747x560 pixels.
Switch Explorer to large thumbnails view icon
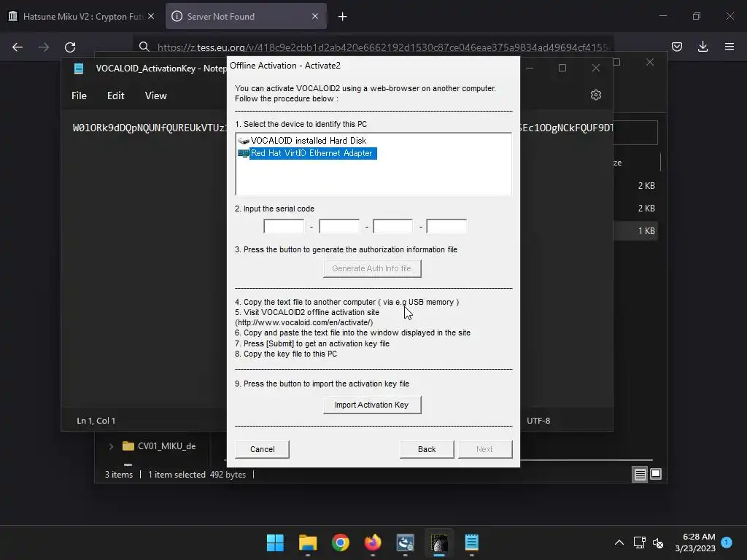[656, 474]
